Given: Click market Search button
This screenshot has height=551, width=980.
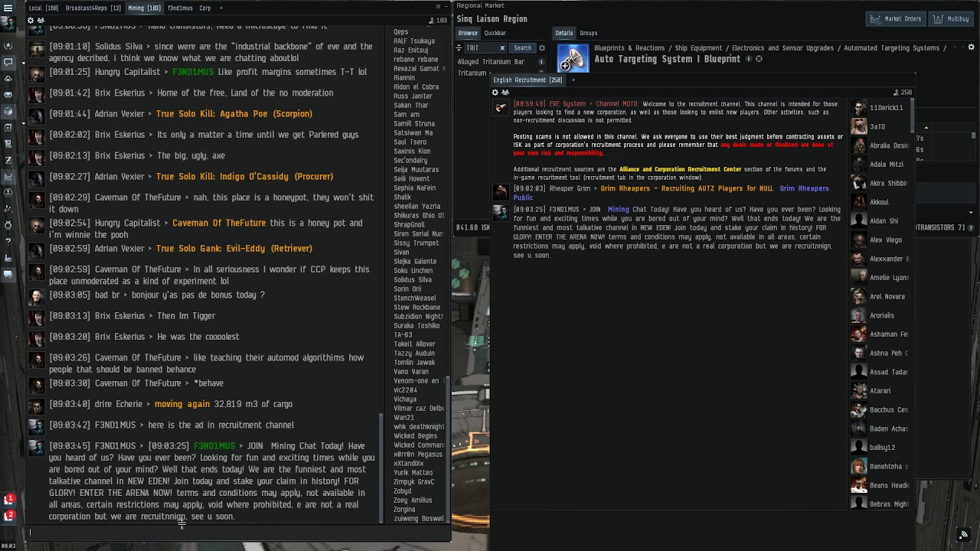Looking at the screenshot, I should [522, 47].
